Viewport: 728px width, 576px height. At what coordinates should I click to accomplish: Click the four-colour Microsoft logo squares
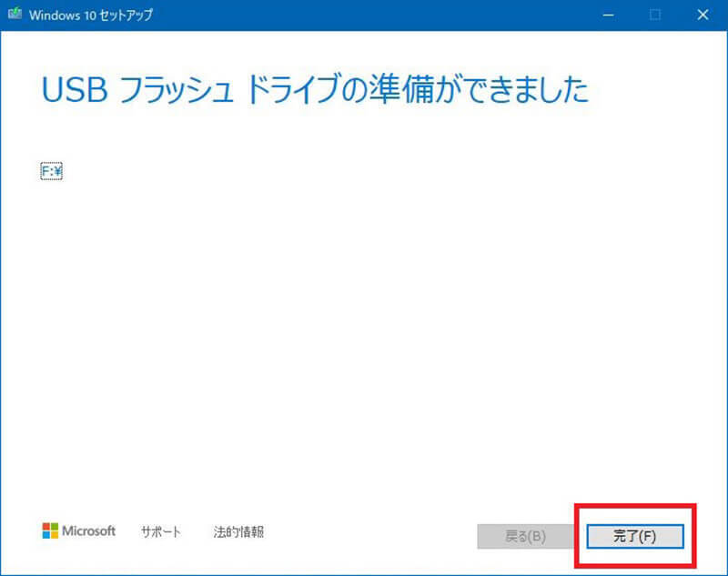[50, 531]
